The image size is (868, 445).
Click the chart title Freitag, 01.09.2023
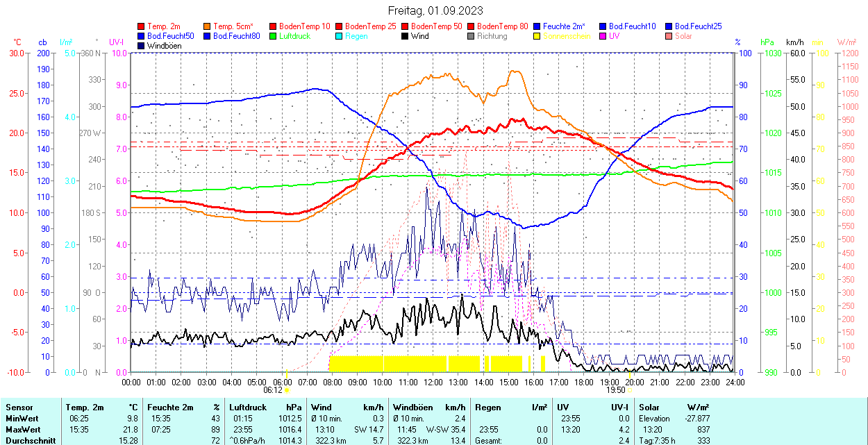435,10
